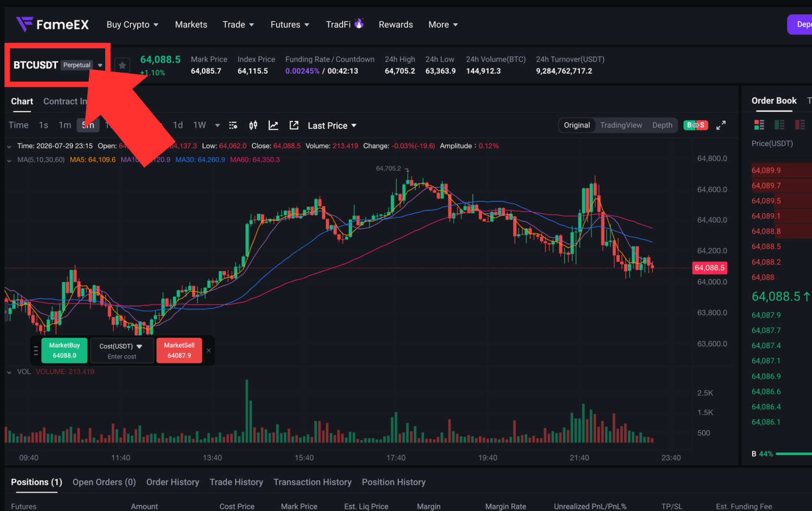This screenshot has height=511, width=812.
Task: Open Position History tab
Action: (393, 482)
